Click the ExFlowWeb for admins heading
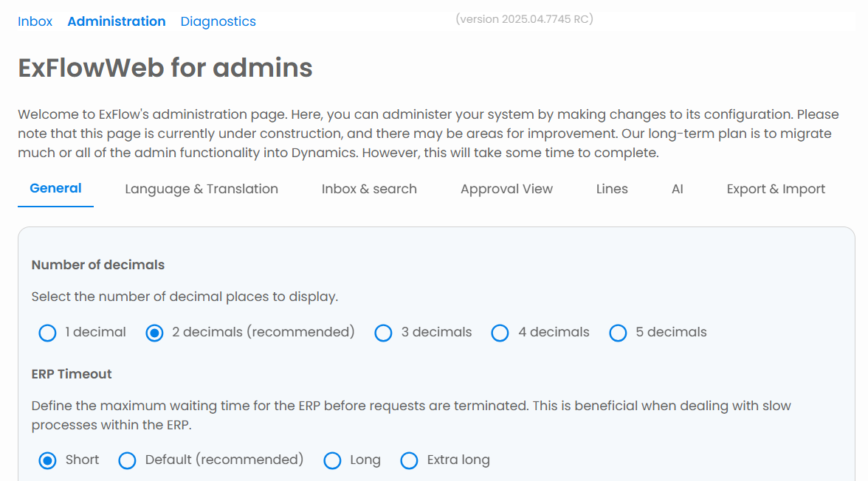 click(165, 68)
